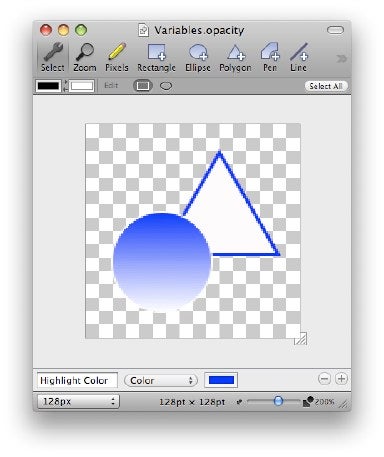The height and width of the screenshot is (457, 384).
Task: Remove variable with minus button
Action: 324,379
